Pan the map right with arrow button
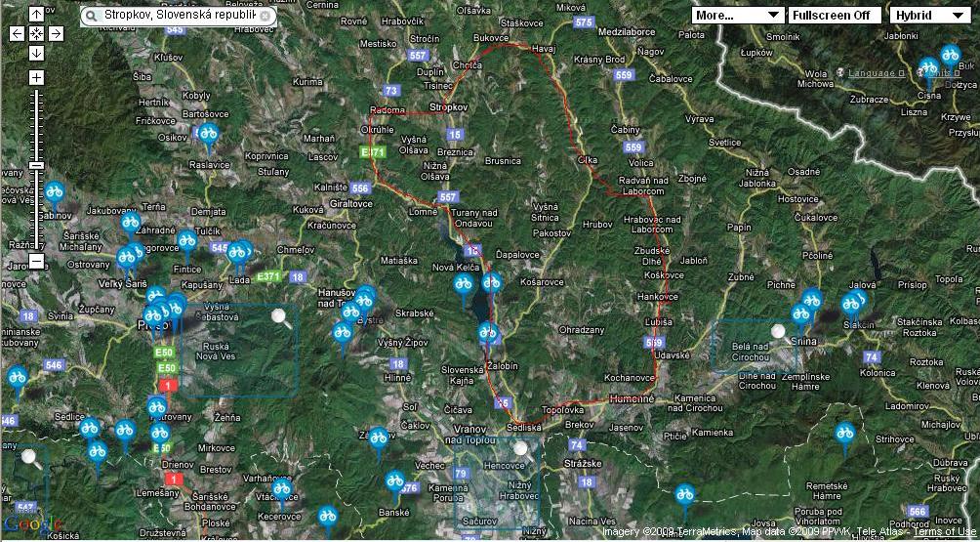The image size is (980, 542). coord(56,33)
